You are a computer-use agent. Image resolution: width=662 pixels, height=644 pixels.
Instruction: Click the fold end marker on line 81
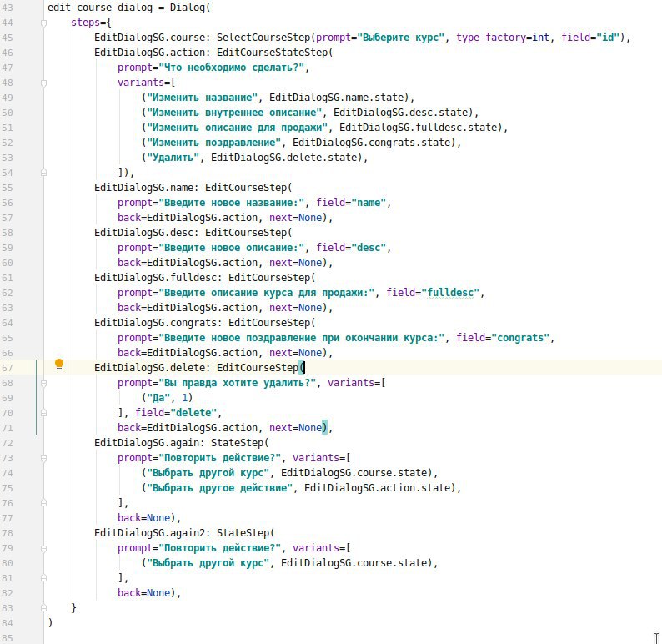click(43, 578)
